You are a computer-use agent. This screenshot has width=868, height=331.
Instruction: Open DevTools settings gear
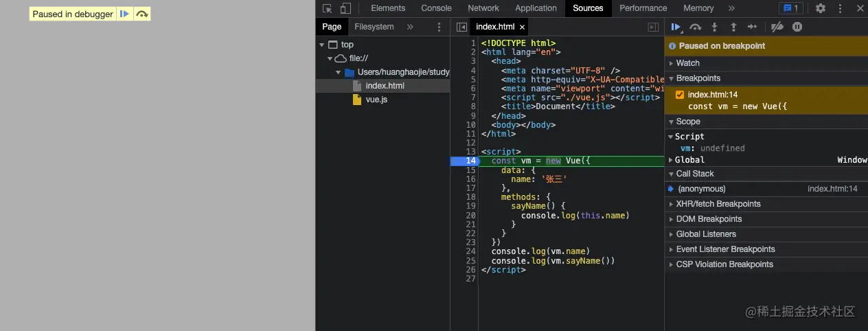[x=821, y=8]
